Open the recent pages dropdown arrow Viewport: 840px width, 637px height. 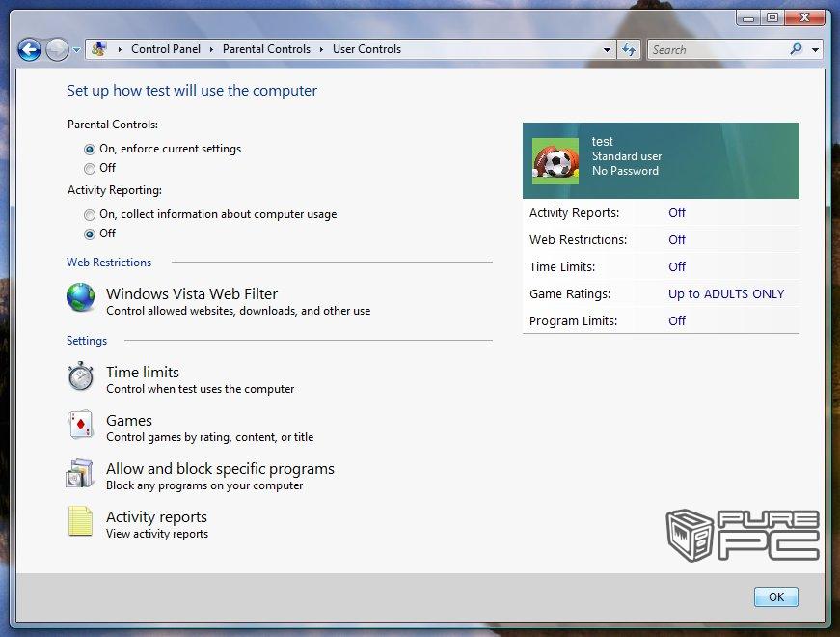[76, 50]
